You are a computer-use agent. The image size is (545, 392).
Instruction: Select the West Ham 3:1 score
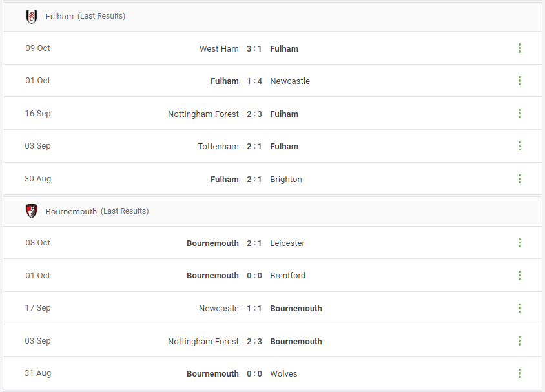pos(254,48)
